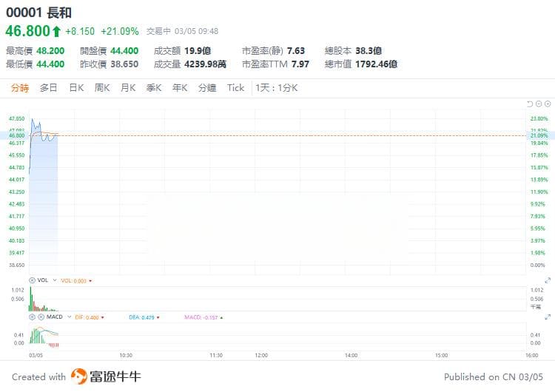Close the VOL indicator panel
This screenshot has width=555, height=392.
coord(32,280)
